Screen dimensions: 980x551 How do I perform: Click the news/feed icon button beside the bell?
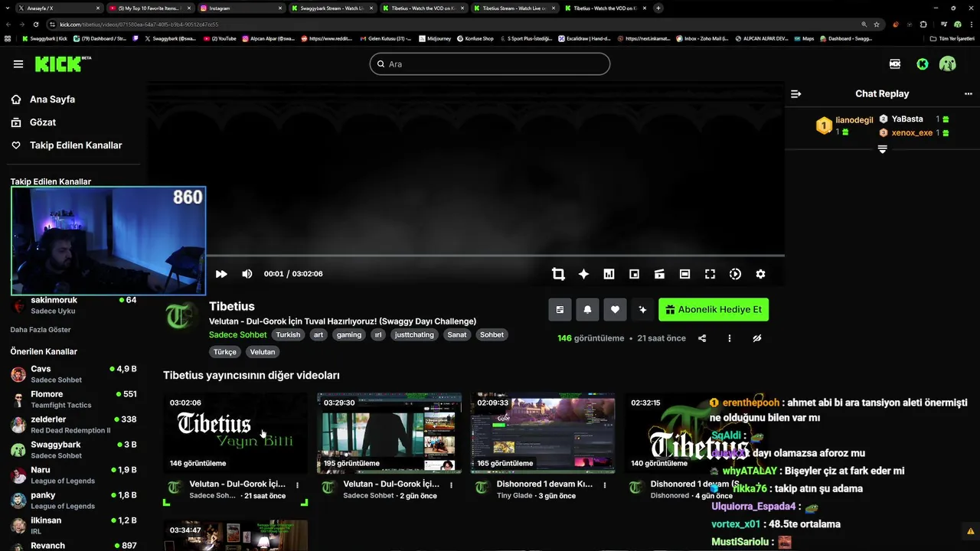click(x=560, y=310)
